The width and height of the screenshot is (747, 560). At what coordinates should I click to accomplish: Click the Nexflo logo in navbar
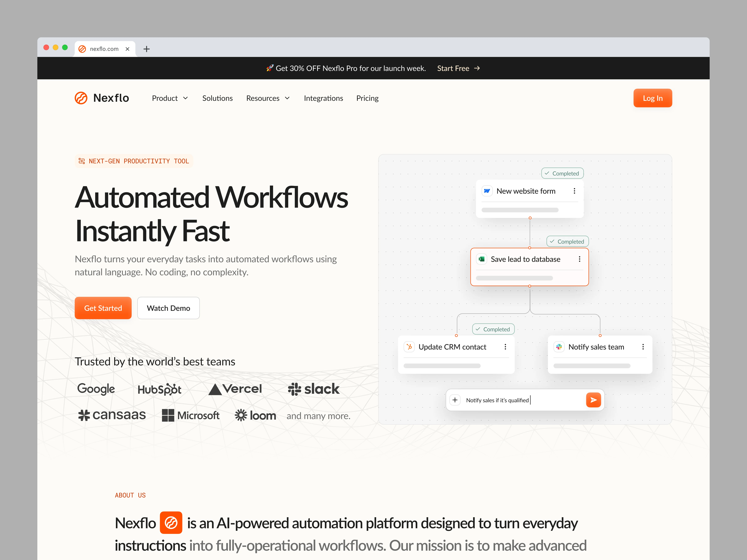click(x=102, y=98)
